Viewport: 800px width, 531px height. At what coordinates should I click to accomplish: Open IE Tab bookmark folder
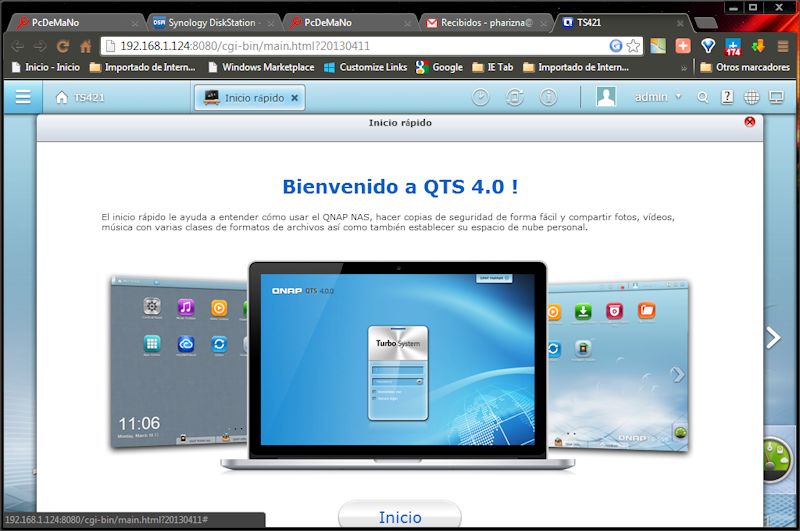pos(493,67)
